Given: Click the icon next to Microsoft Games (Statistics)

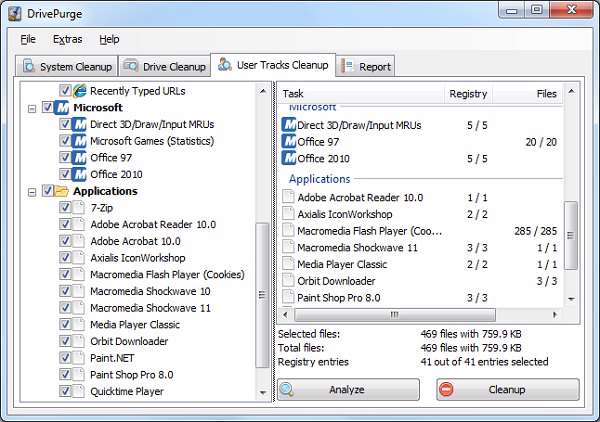Looking at the screenshot, I should click(79, 141).
